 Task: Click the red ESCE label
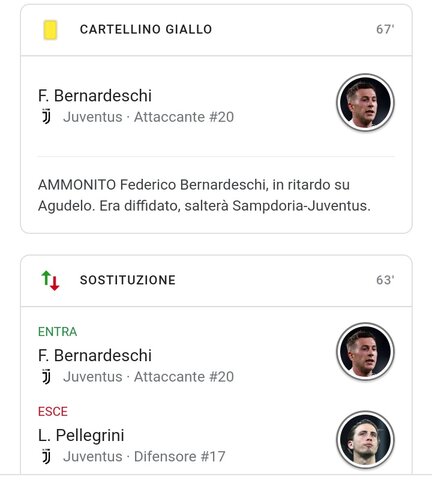coord(53,412)
